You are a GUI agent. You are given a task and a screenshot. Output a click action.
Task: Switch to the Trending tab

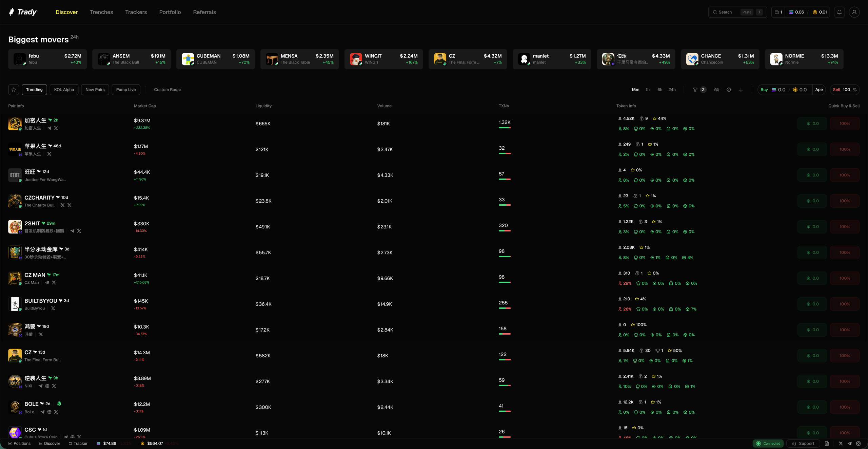coord(34,90)
